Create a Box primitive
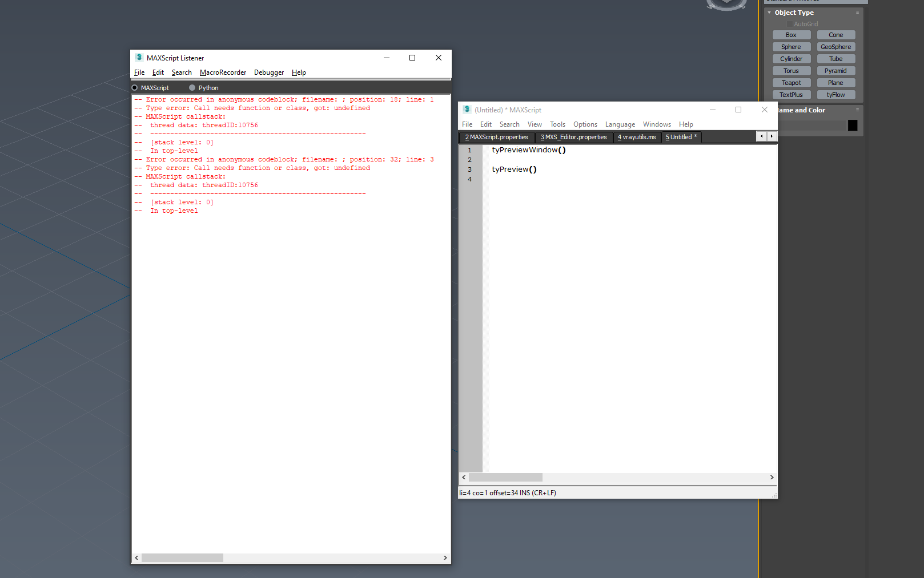Viewport: 924px width, 578px height. pos(792,35)
